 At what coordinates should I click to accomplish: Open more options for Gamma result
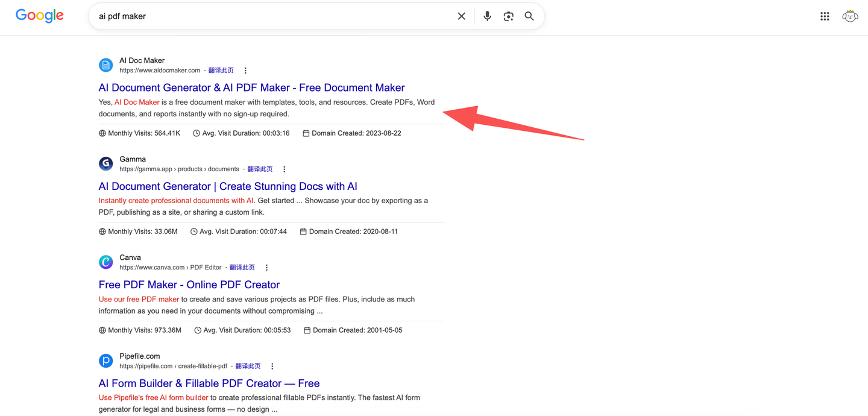coord(285,169)
